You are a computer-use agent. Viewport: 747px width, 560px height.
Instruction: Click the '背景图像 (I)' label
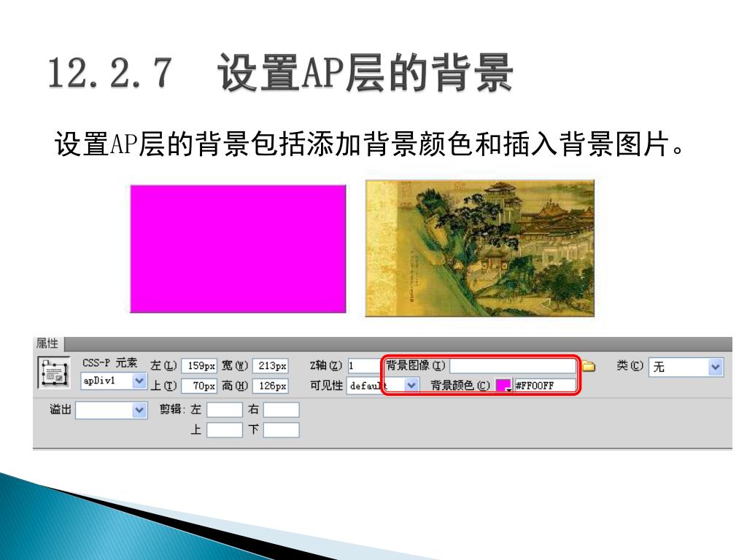click(x=415, y=365)
